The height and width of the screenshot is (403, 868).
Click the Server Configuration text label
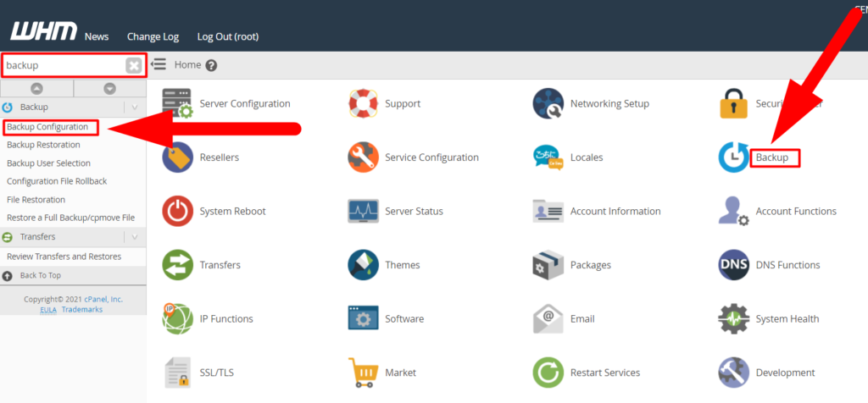[x=245, y=103]
